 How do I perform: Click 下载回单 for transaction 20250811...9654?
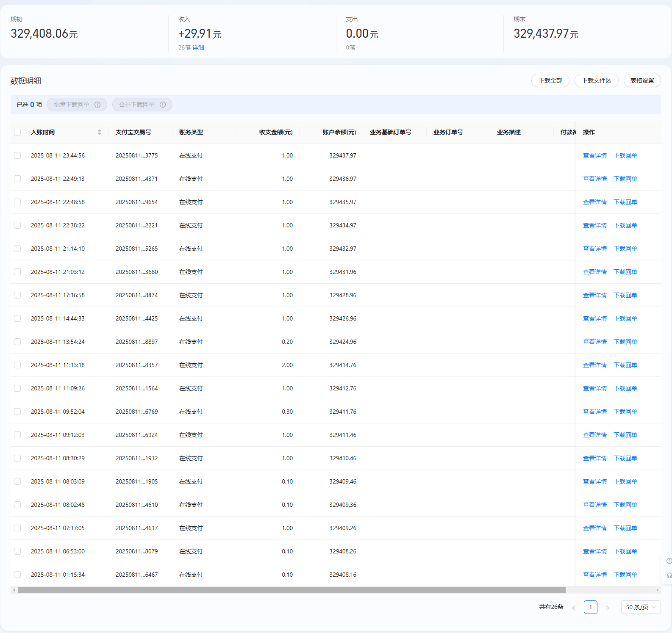pos(625,202)
